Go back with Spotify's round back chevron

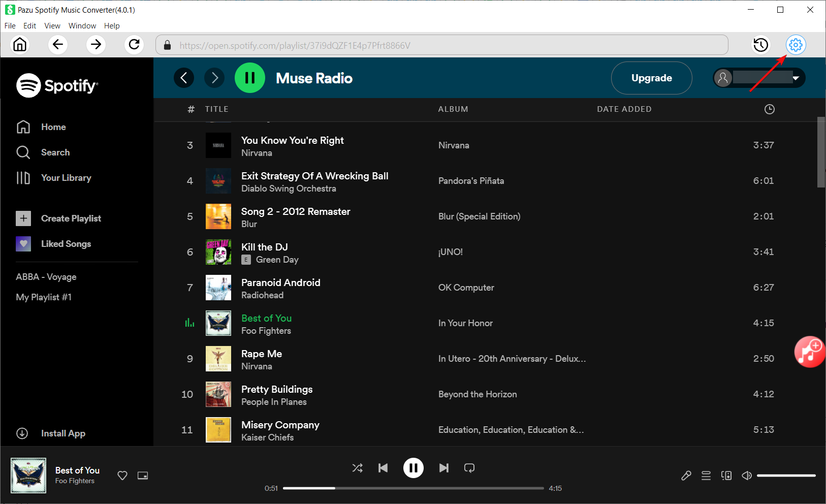coord(184,78)
